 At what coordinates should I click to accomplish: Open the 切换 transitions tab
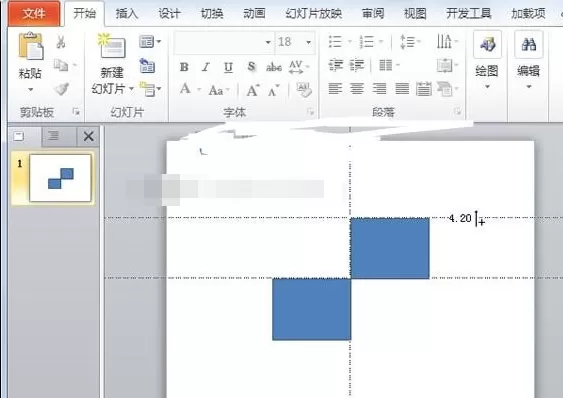(x=212, y=14)
